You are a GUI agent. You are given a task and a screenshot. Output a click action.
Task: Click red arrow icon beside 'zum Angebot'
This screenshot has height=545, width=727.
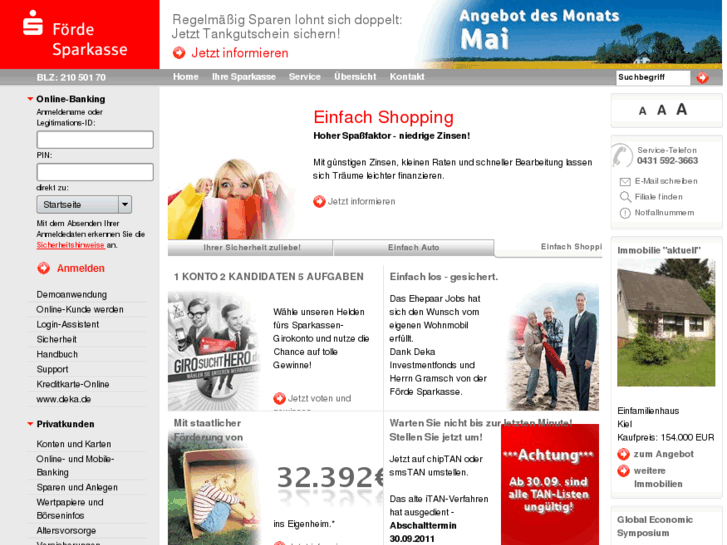[624, 454]
